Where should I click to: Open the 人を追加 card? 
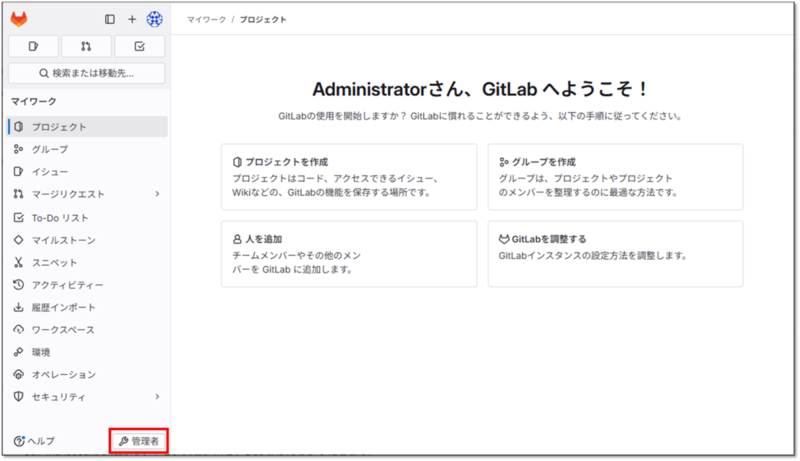click(x=349, y=254)
